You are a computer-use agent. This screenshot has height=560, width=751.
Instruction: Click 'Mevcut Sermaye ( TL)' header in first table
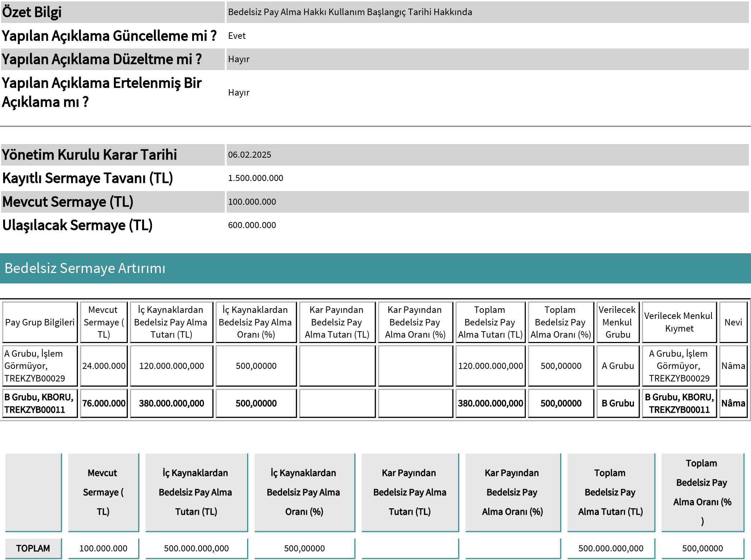point(104,322)
